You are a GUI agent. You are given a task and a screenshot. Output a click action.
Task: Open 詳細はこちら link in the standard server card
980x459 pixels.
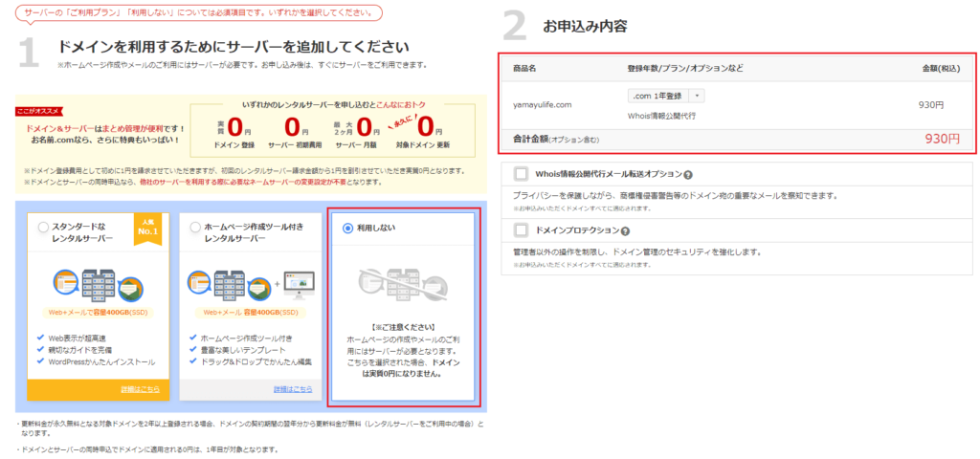click(x=140, y=389)
